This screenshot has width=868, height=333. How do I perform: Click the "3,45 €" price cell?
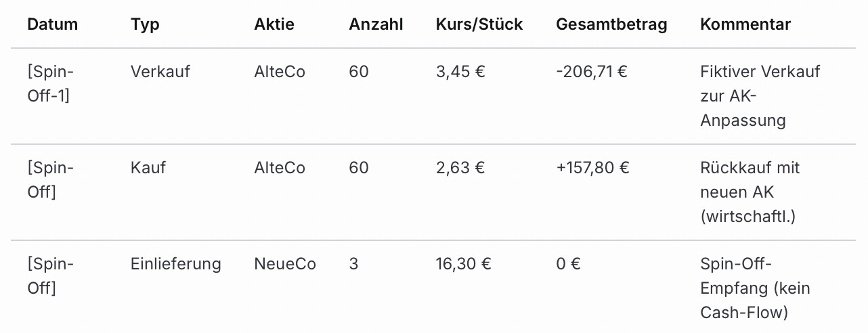click(x=460, y=72)
